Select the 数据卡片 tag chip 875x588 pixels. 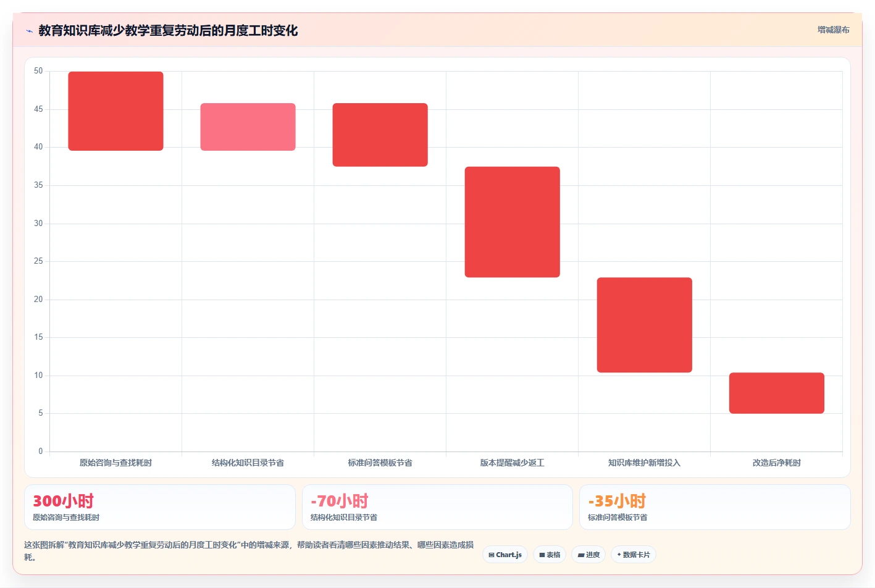634,555
